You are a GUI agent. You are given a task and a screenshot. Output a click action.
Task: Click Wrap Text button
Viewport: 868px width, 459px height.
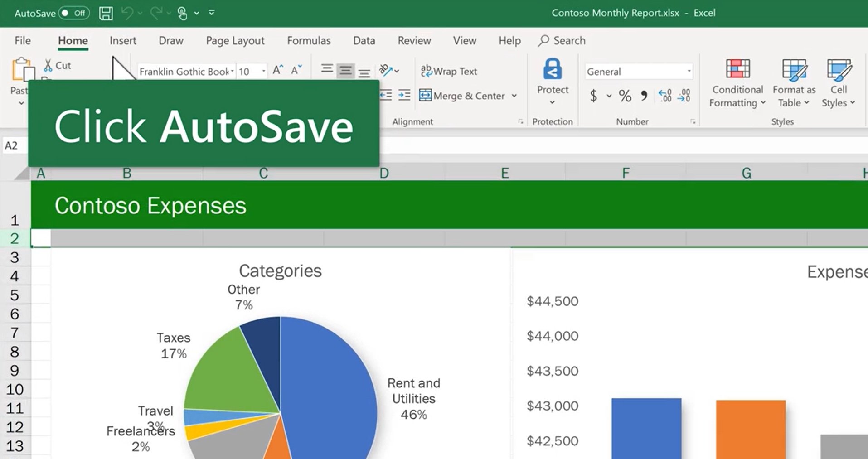point(449,71)
